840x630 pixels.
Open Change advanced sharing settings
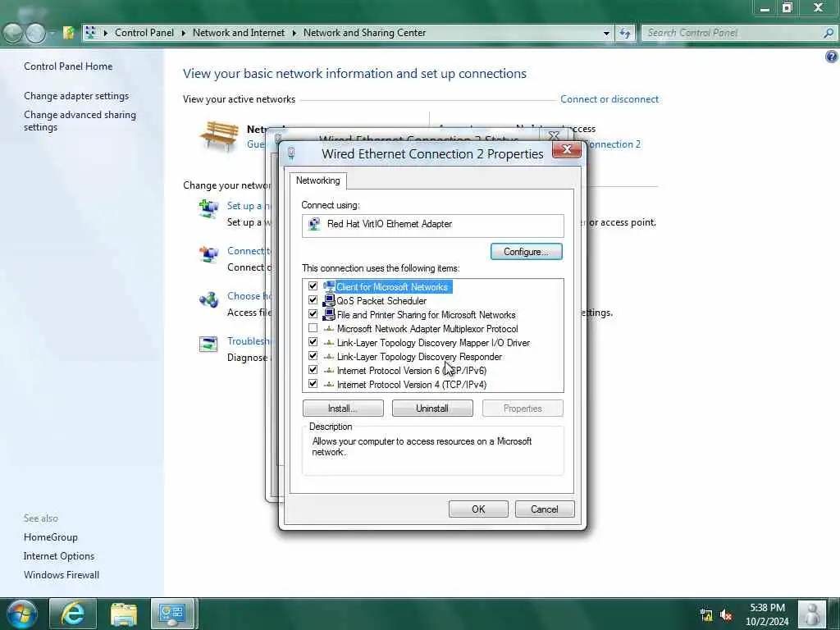pyautogui.click(x=80, y=121)
